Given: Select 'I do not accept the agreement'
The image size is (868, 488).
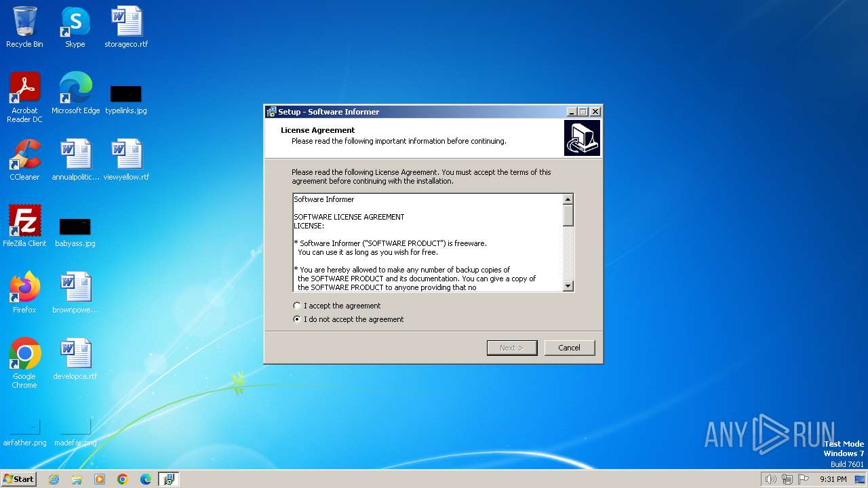Looking at the screenshot, I should click(x=349, y=319).
